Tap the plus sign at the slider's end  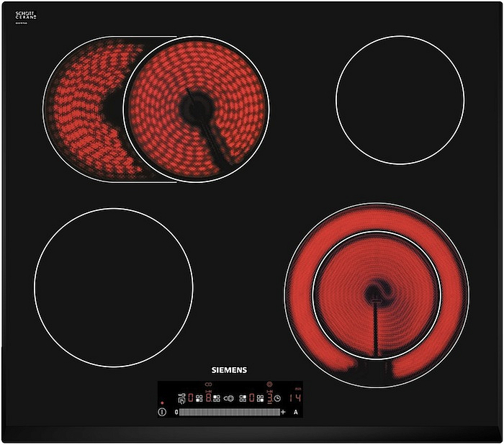283,412
